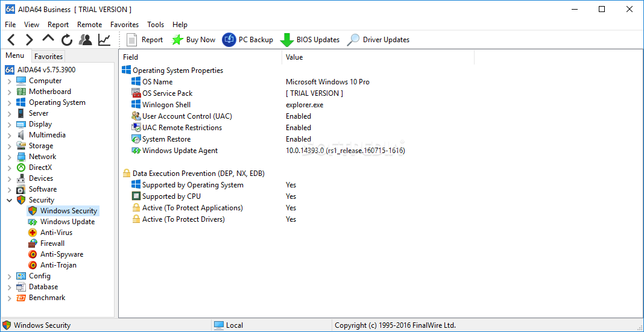Expand the Motherboard tree node
Screen dimensions: 644x332
tap(9, 92)
